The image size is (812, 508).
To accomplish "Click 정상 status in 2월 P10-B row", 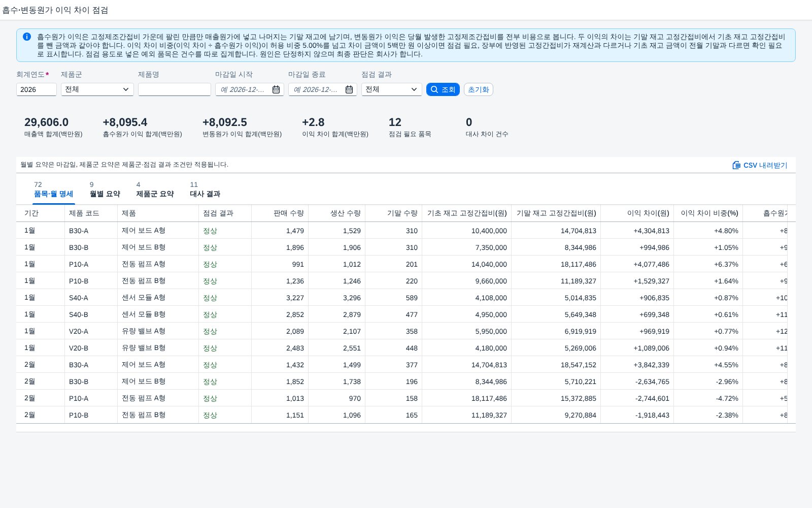I will coord(210,415).
